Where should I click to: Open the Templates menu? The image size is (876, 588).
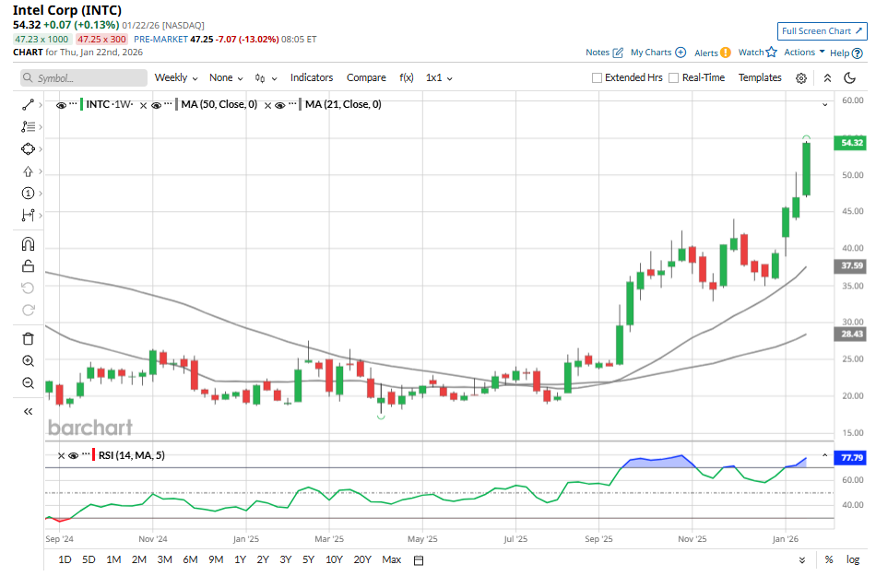[x=760, y=77]
